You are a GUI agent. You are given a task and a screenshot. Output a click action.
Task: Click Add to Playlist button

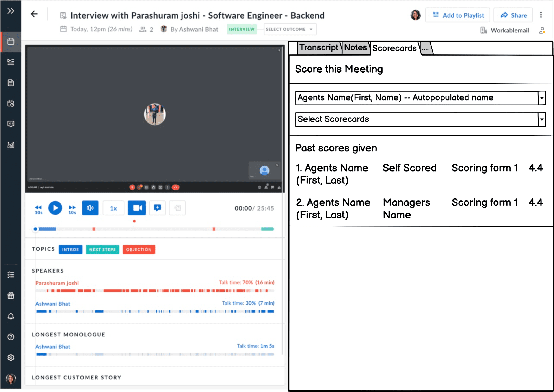pyautogui.click(x=457, y=15)
